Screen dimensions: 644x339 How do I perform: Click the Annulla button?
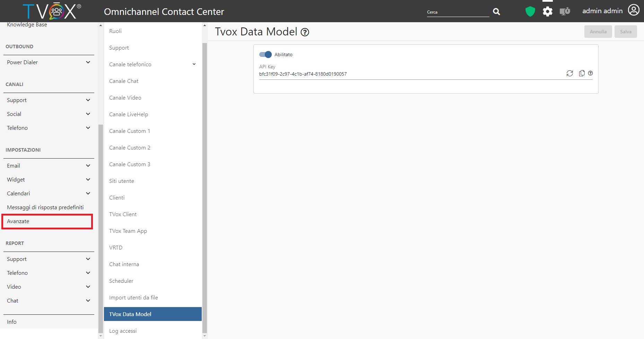click(598, 32)
